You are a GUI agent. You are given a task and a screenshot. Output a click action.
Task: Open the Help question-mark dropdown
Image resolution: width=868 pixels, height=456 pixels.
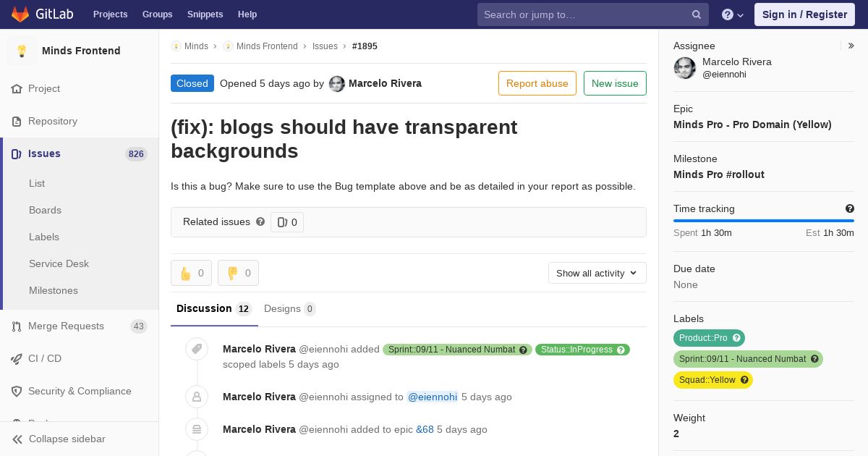pos(733,14)
